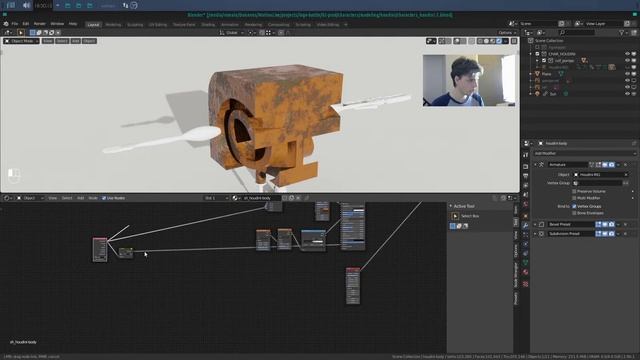The width and height of the screenshot is (640, 360).
Task: Switch to the Shading workspace tab
Action: click(208, 24)
